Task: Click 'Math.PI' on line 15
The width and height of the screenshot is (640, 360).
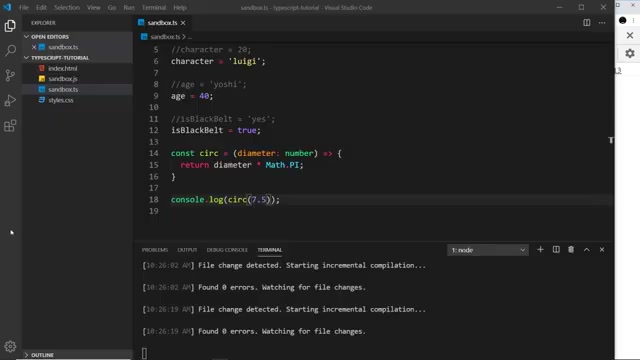Action: [282, 165]
